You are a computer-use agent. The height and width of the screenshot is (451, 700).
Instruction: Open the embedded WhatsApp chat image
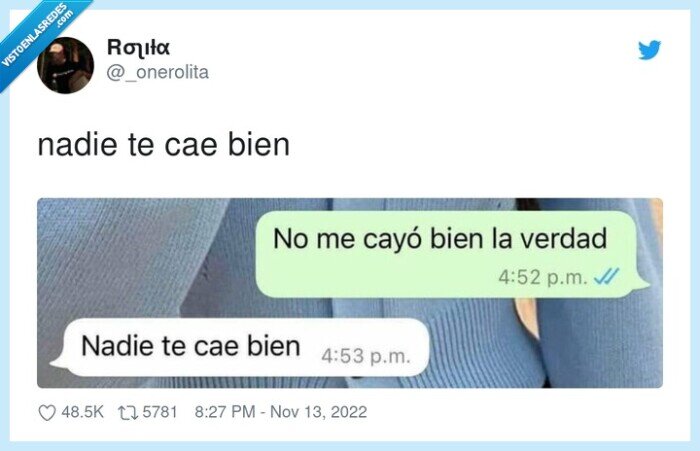pyautogui.click(x=350, y=292)
